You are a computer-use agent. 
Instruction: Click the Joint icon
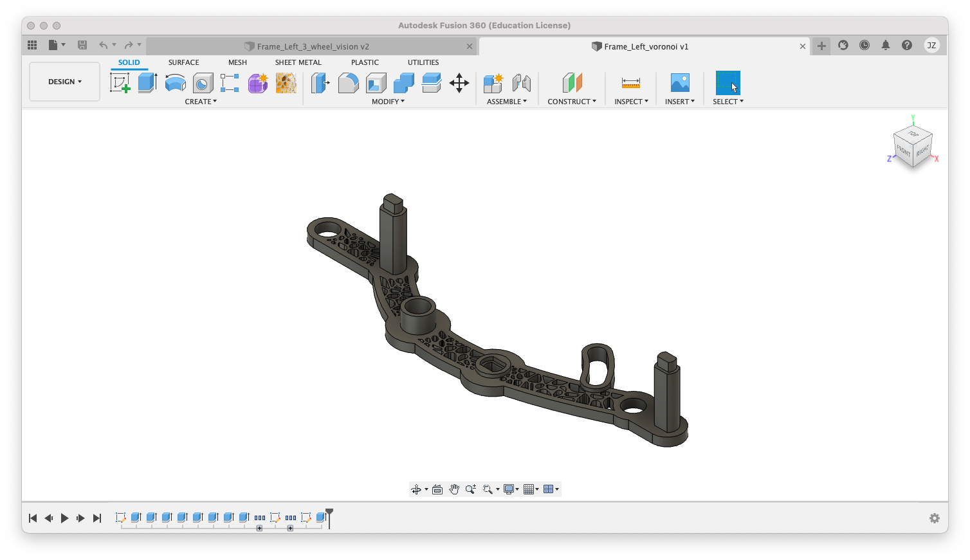click(522, 83)
